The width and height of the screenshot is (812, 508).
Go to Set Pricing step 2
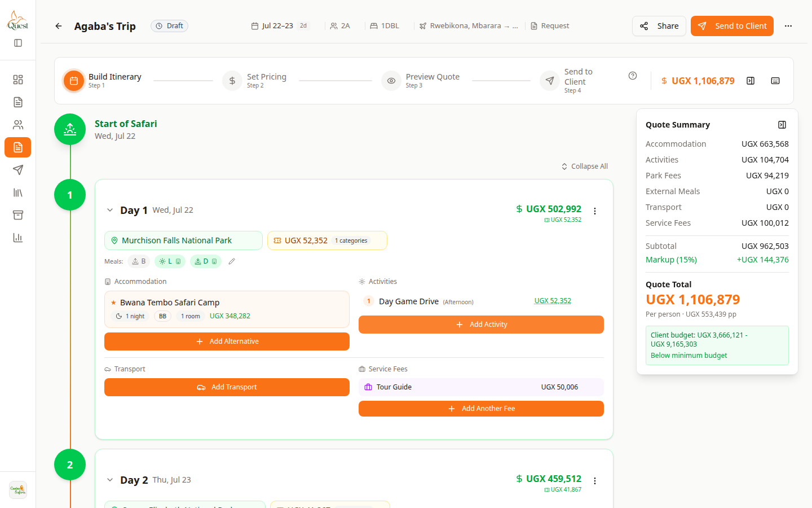point(255,81)
